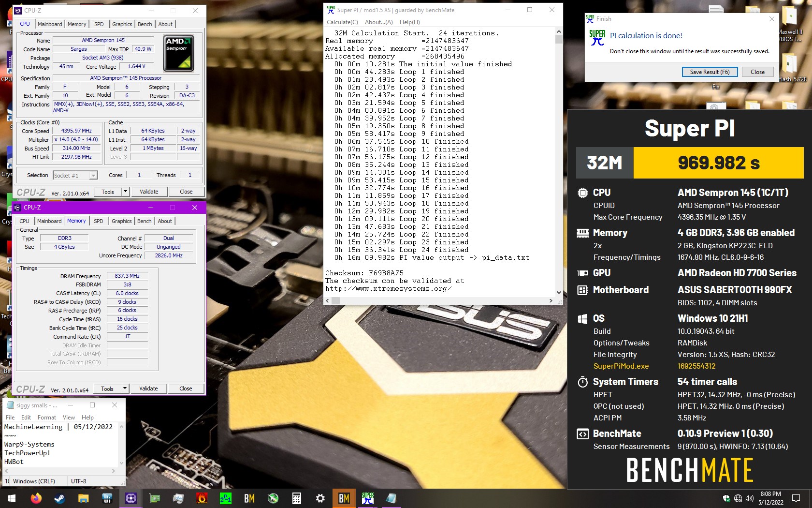The height and width of the screenshot is (508, 812).
Task: Click 1692554312 hash link in BenchMate
Action: 696,366
